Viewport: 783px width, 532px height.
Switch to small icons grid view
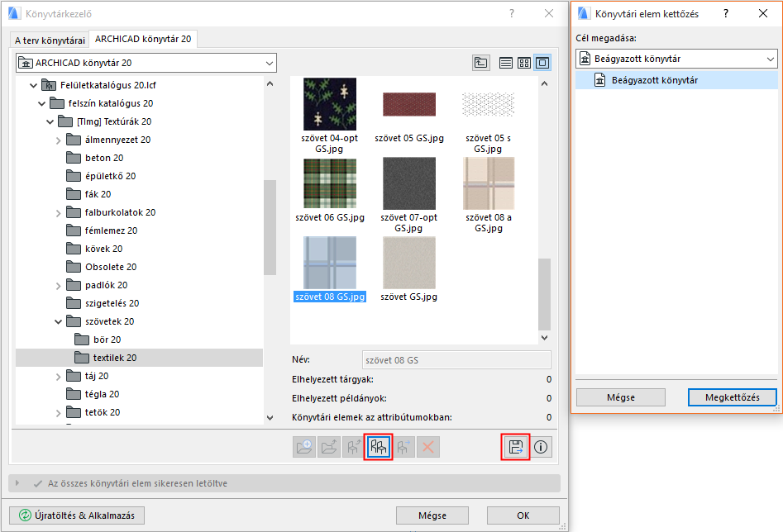point(524,63)
